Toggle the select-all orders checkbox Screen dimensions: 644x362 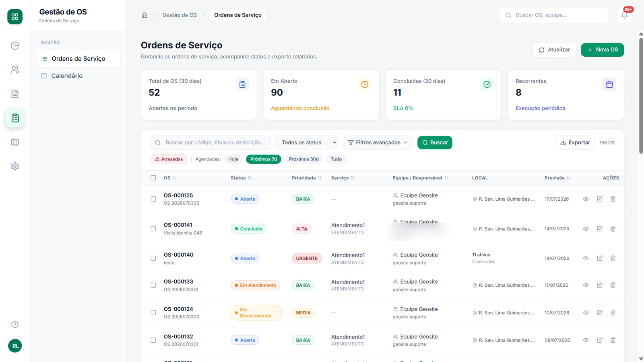(x=153, y=178)
